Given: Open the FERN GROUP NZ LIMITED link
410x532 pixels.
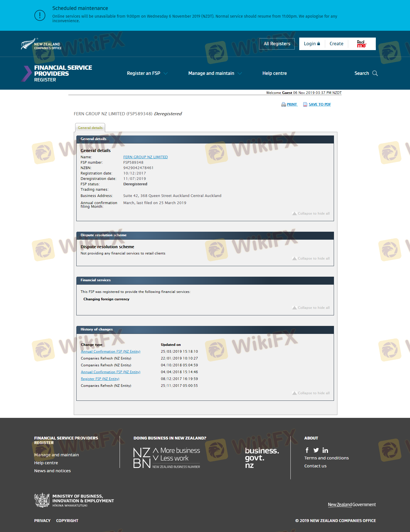Looking at the screenshot, I should (x=145, y=157).
